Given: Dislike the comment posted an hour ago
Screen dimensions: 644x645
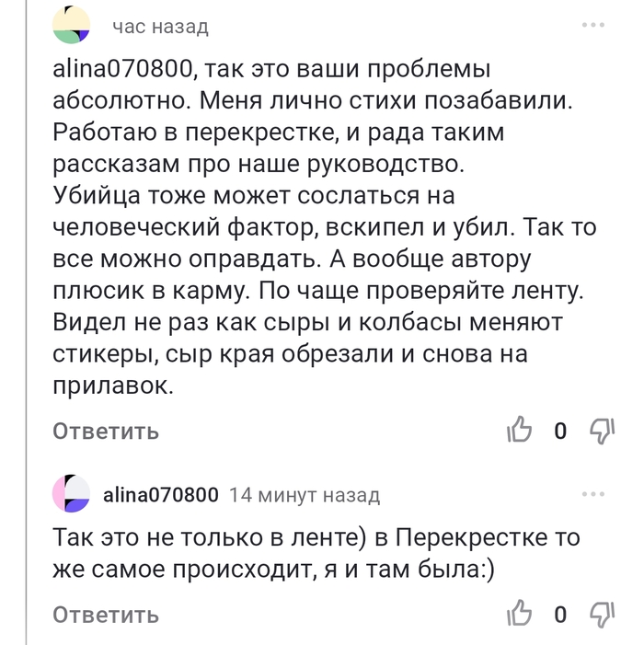Looking at the screenshot, I should click(600, 431).
